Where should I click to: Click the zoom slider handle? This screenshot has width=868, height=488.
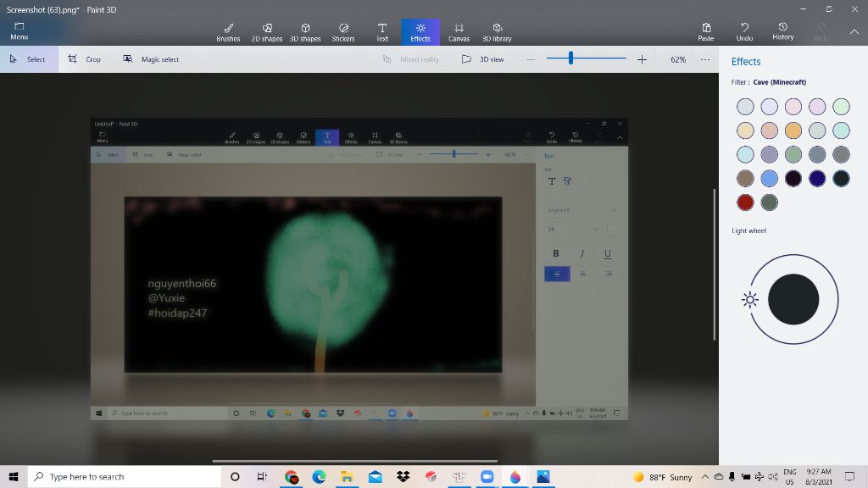570,58
